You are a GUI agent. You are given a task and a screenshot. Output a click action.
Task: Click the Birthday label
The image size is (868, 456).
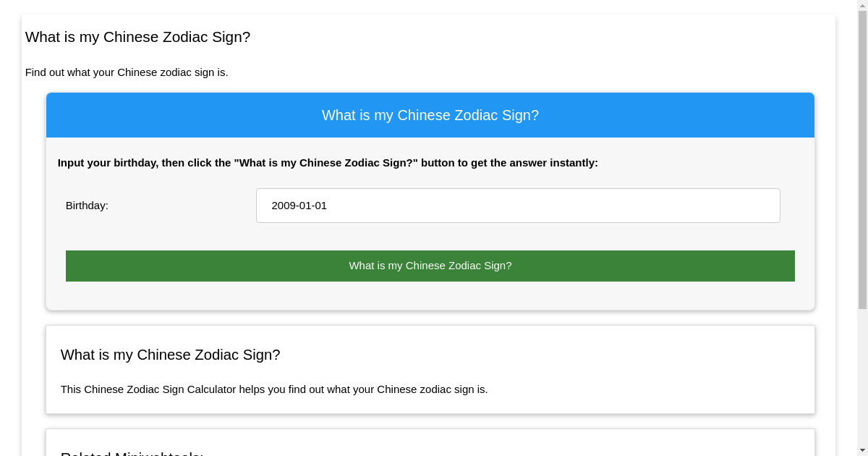pyautogui.click(x=87, y=206)
